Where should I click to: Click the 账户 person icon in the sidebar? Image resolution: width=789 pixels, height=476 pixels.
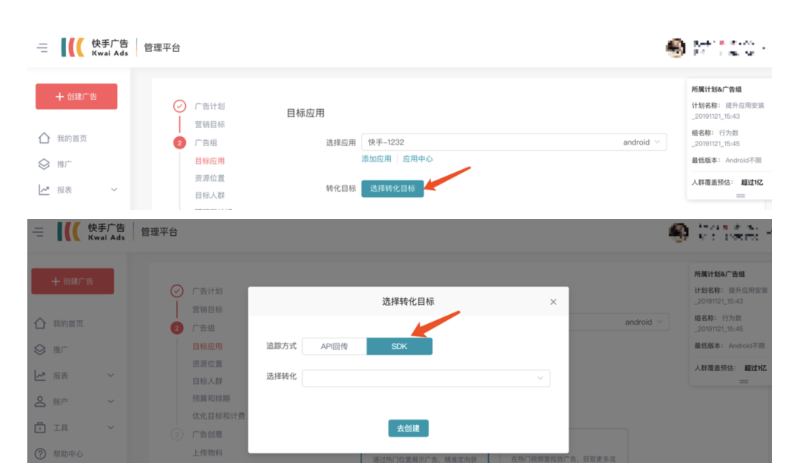click(40, 401)
